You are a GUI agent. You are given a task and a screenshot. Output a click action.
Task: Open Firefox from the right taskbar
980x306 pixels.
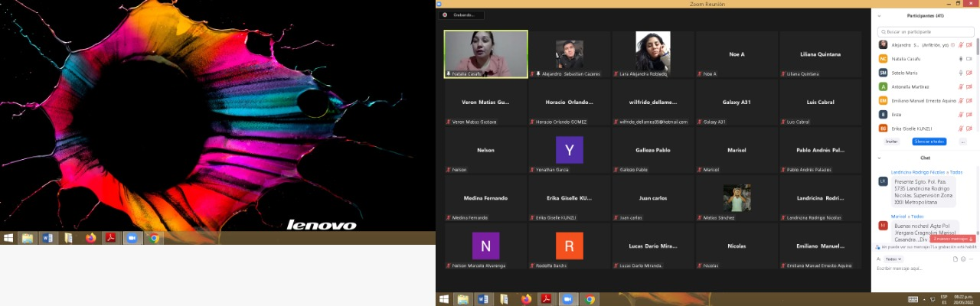[x=526, y=299]
